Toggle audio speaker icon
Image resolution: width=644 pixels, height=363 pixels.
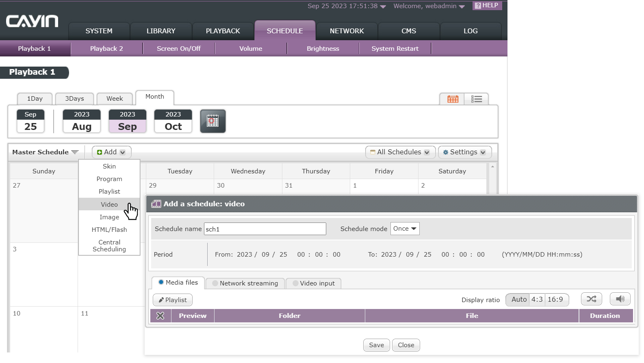(620, 299)
